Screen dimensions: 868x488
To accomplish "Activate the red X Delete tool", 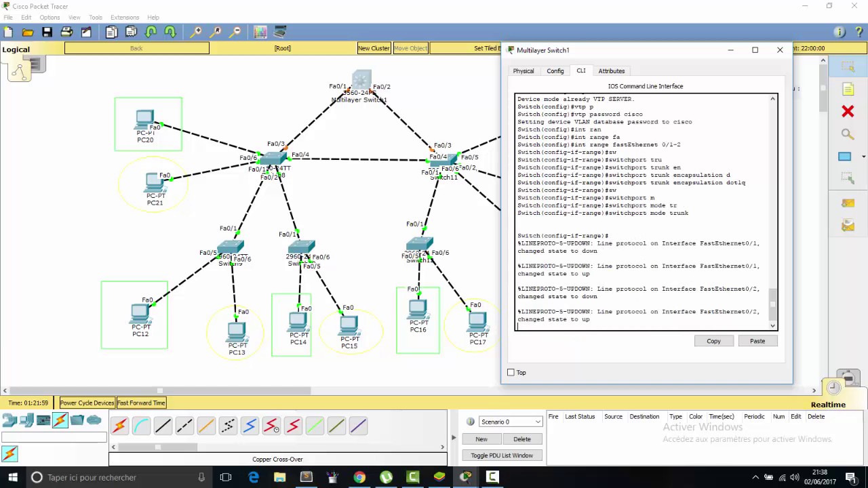I will 848,111.
